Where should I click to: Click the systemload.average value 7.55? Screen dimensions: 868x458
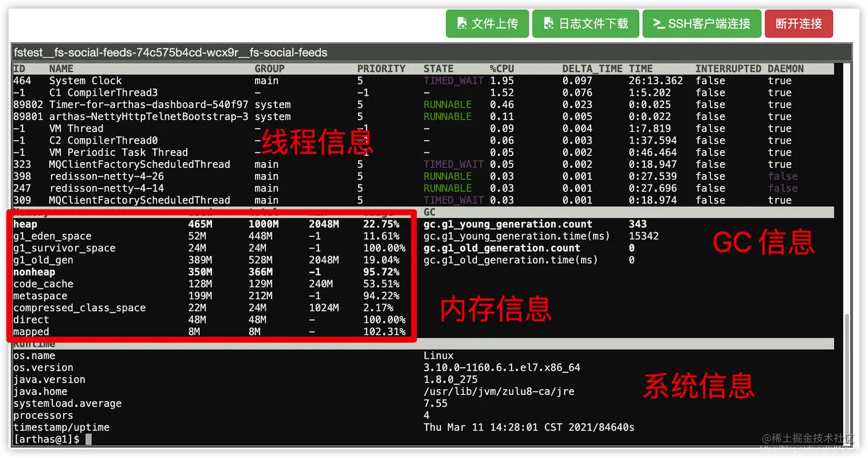436,404
